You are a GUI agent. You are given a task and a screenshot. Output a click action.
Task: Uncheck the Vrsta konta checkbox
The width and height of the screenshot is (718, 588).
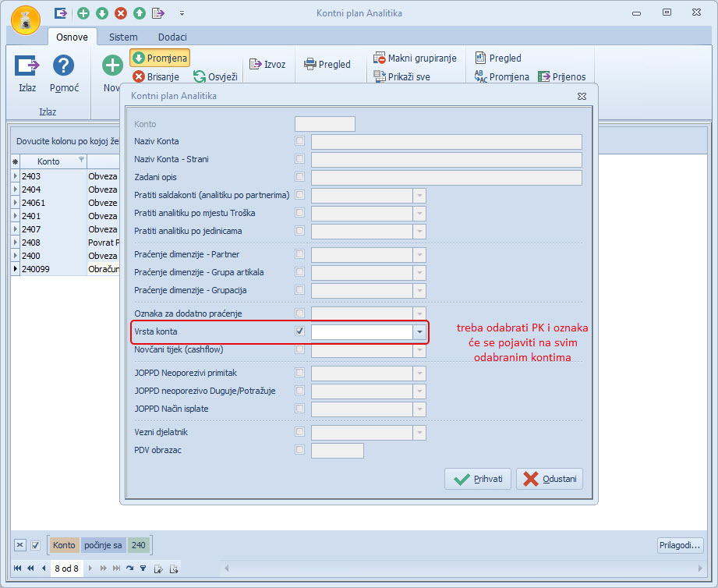click(300, 331)
